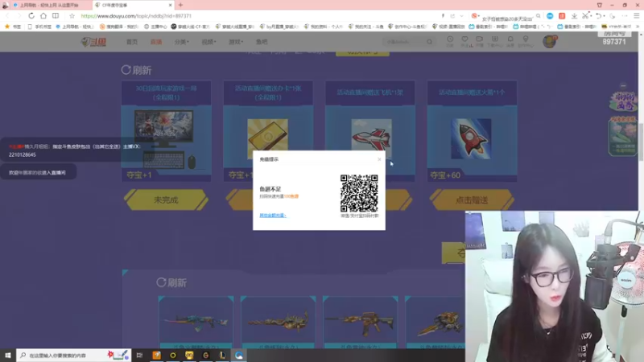This screenshot has width=644, height=362.
Task: Refresh the prize list with the lower 刷新 icon
Action: coord(161,282)
